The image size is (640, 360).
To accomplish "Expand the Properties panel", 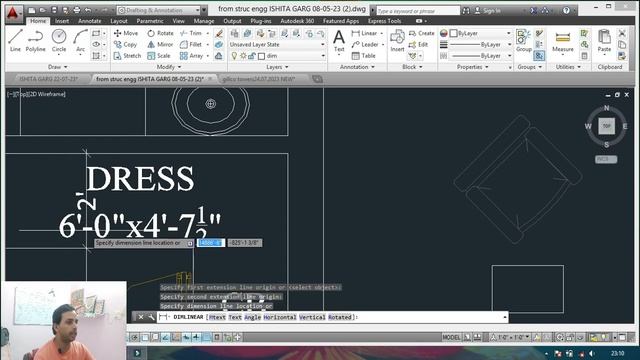I will pos(472,67).
